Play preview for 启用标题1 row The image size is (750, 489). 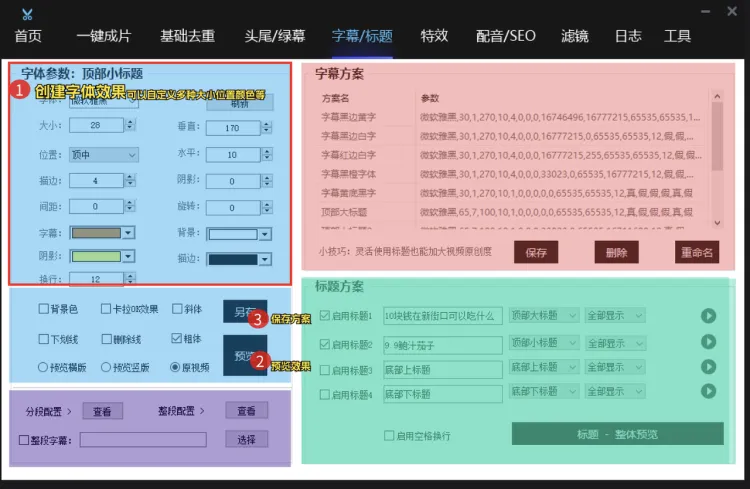pos(708,316)
